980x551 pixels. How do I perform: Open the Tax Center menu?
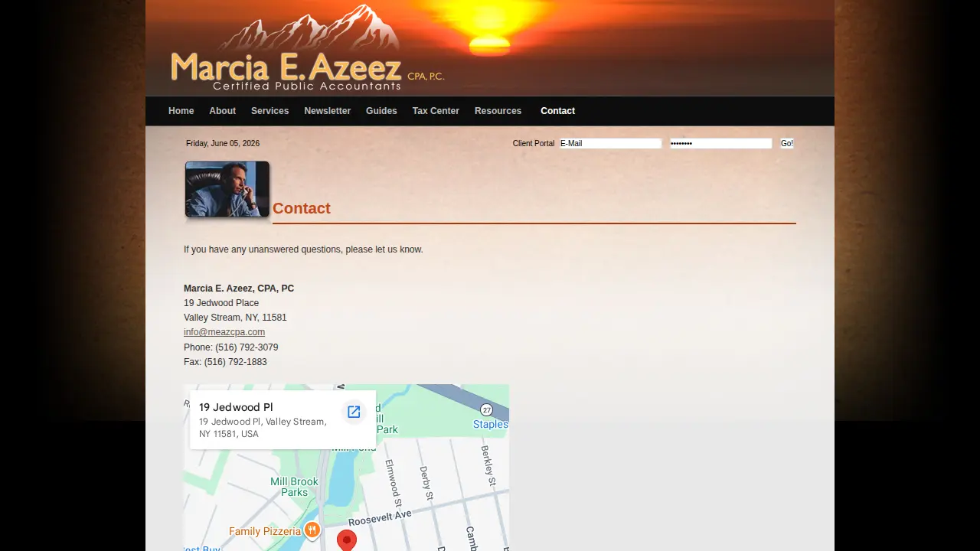[436, 111]
